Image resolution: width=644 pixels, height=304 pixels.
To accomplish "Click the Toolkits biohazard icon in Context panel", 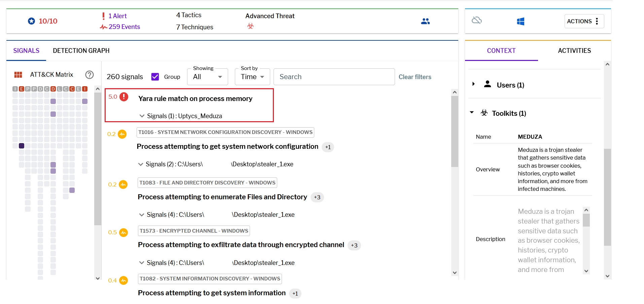I will 484,113.
